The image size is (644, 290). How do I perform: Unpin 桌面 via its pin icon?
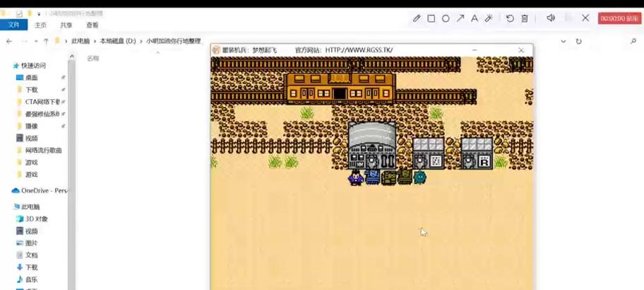click(x=64, y=77)
